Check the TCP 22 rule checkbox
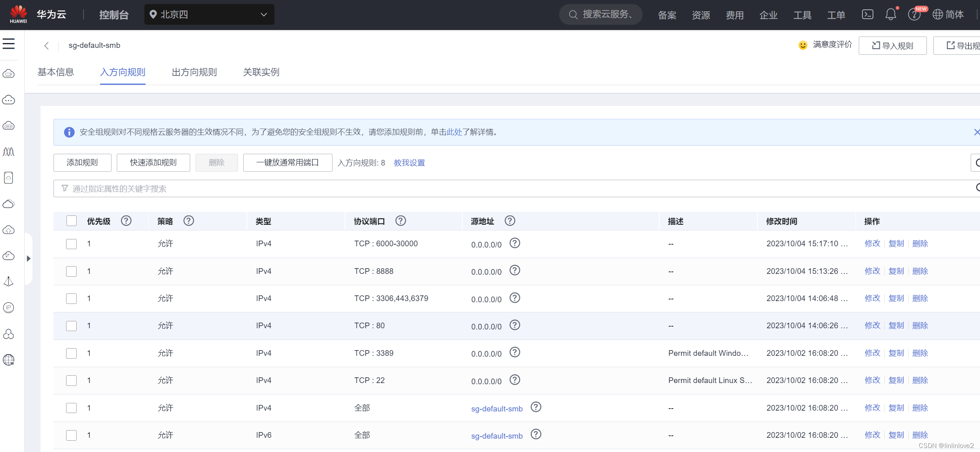980x452 pixels. 71,381
